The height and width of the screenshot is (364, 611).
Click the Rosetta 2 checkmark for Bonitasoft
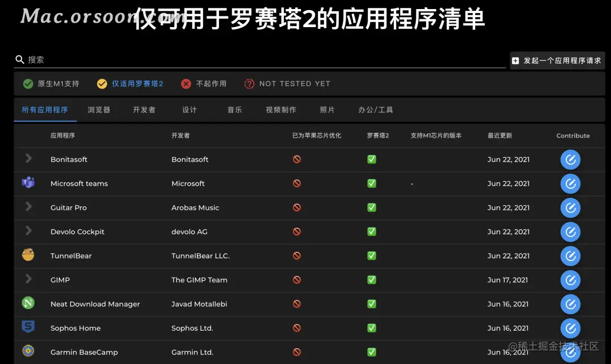point(372,159)
